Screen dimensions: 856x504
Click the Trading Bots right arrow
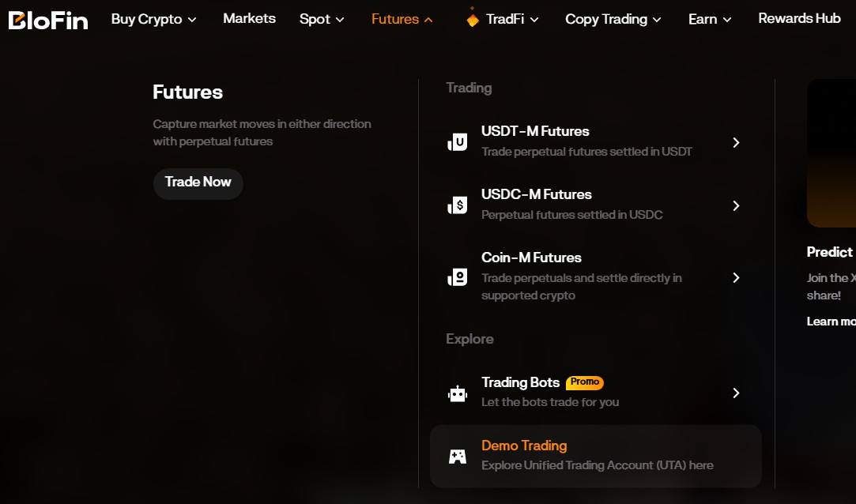736,393
